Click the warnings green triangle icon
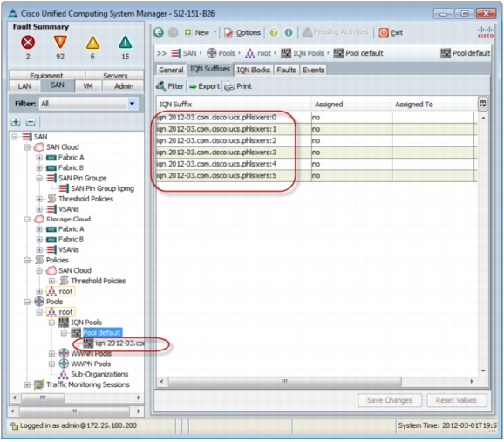Image resolution: width=504 pixels, height=442 pixels. 125,42
